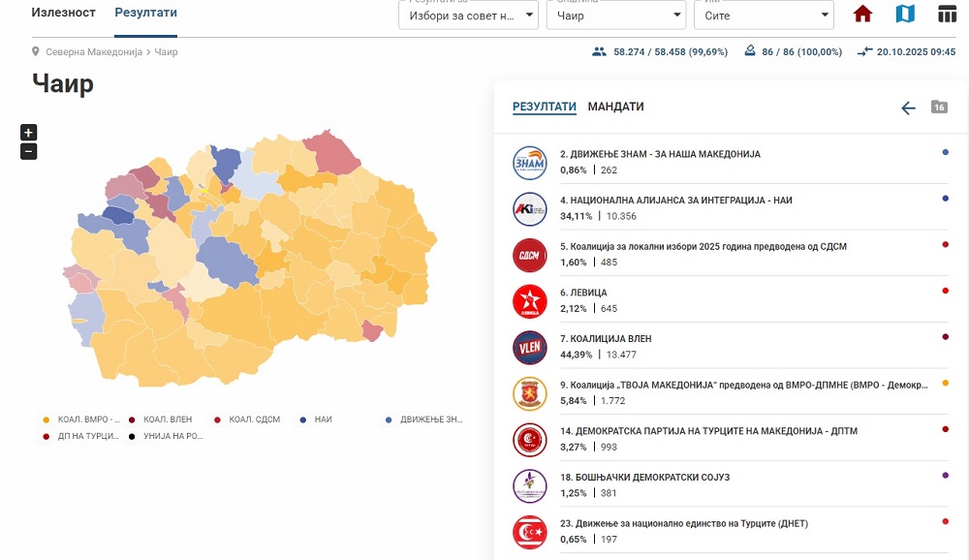This screenshot has width=969, height=560.
Task: Click the VLEN coalition logo
Action: coord(530,347)
